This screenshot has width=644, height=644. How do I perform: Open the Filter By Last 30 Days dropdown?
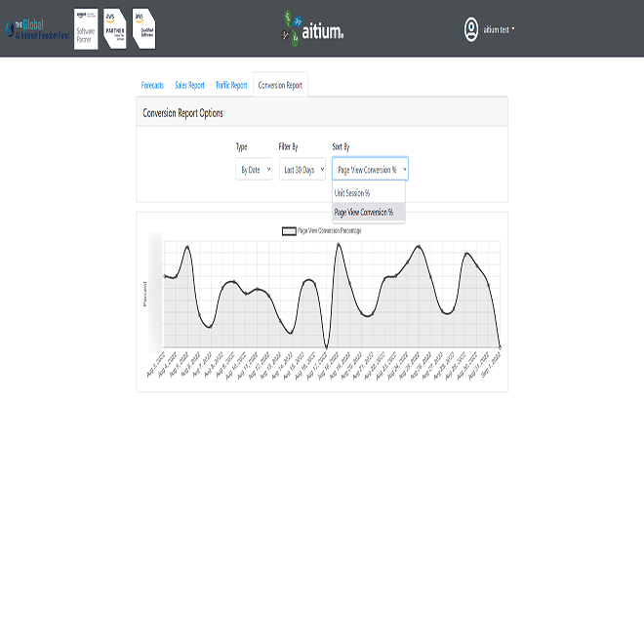coord(302,169)
